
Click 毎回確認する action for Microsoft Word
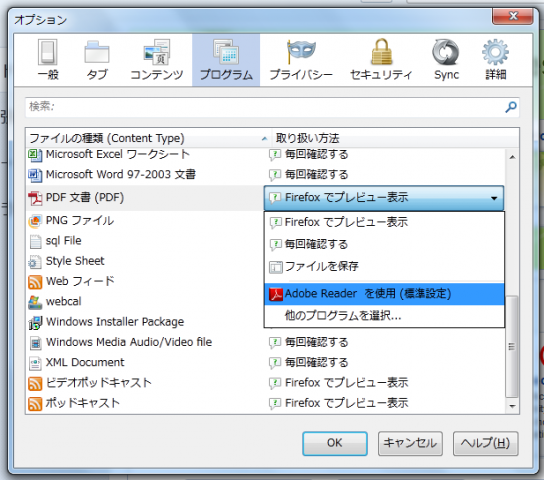tap(309, 174)
